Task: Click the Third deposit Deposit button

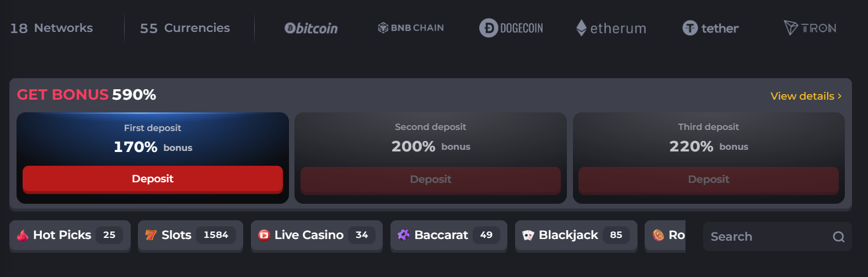Action: pyautogui.click(x=709, y=180)
